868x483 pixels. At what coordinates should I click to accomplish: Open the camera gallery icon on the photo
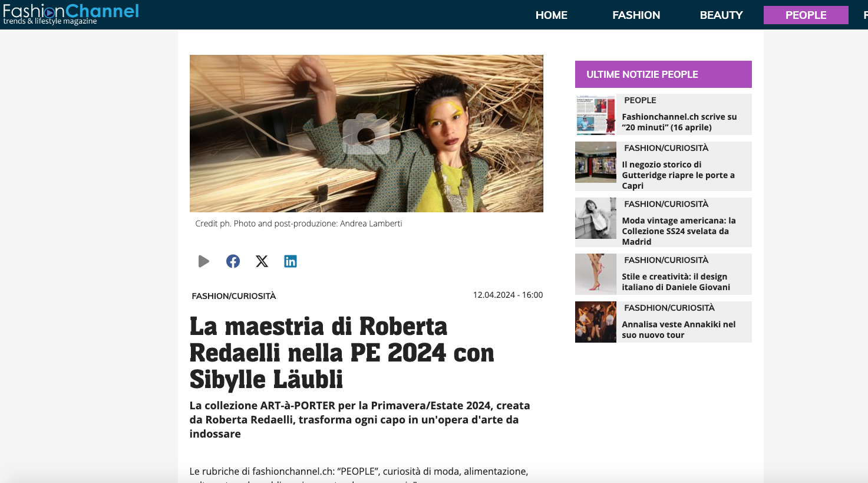point(366,134)
